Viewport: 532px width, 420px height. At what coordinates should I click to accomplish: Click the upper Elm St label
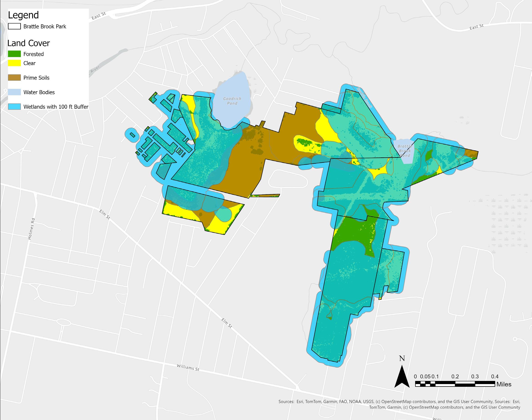[105, 214]
